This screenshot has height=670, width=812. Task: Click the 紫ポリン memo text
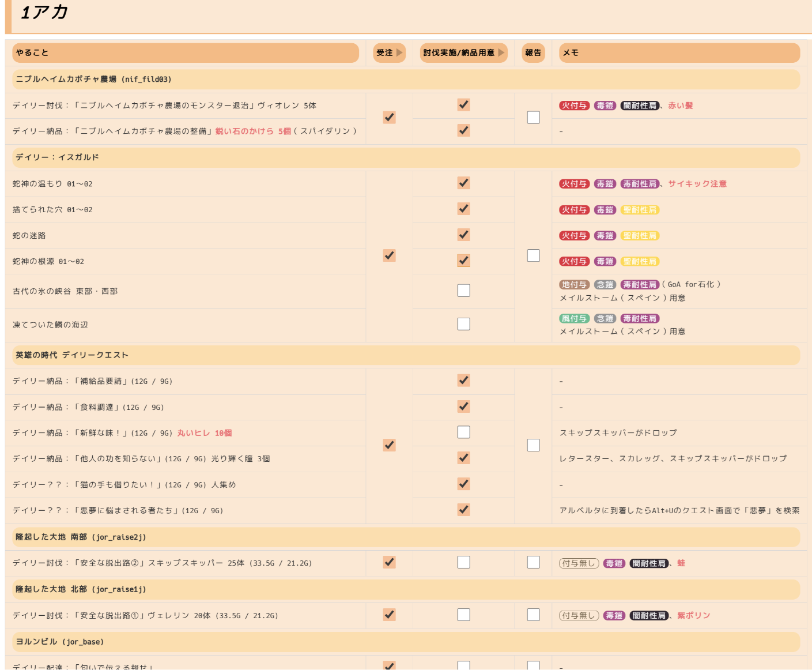693,616
